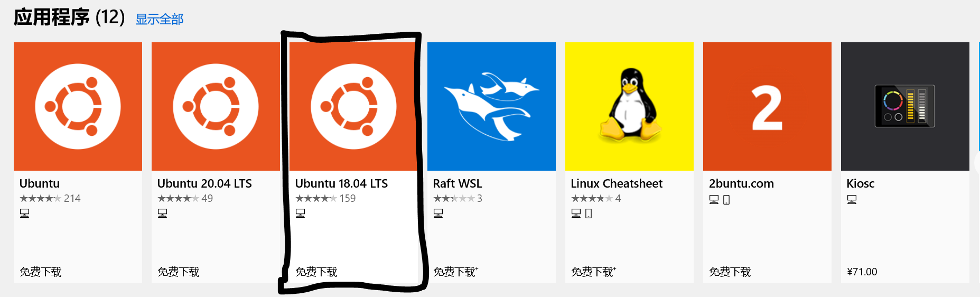This screenshot has width=980, height=297.
Task: Select the Ubuntu 20.04 LTS title
Action: (x=204, y=183)
